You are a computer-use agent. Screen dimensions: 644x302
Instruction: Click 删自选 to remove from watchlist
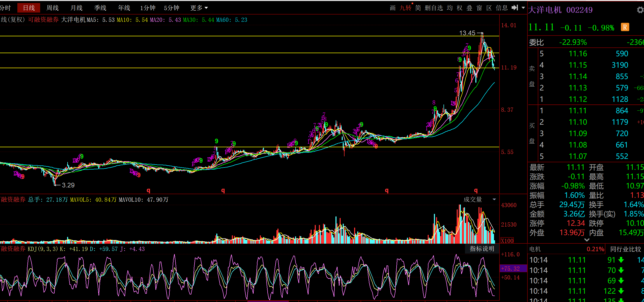(434, 8)
